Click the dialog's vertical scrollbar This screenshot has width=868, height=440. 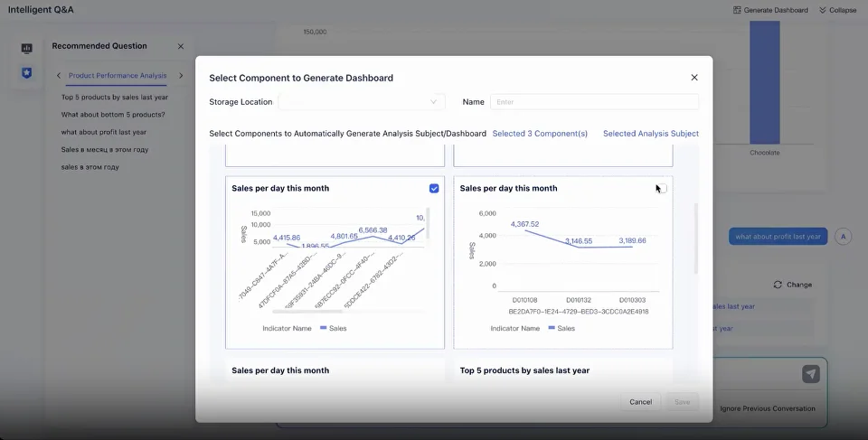pyautogui.click(x=695, y=239)
